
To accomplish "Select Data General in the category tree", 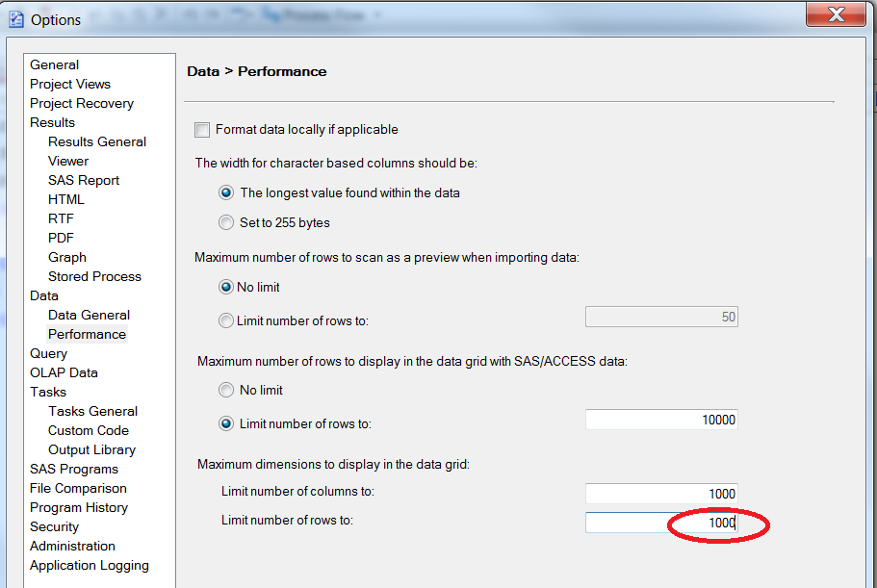I will pyautogui.click(x=89, y=315).
